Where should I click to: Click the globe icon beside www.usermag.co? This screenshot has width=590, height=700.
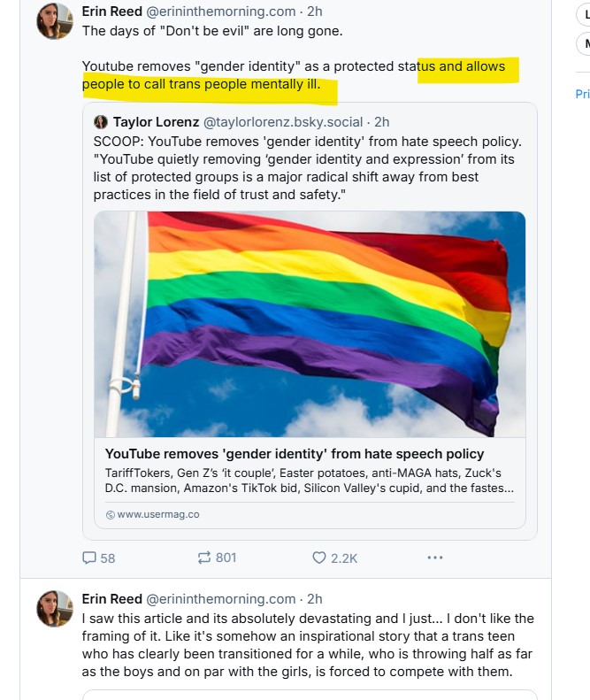(110, 514)
